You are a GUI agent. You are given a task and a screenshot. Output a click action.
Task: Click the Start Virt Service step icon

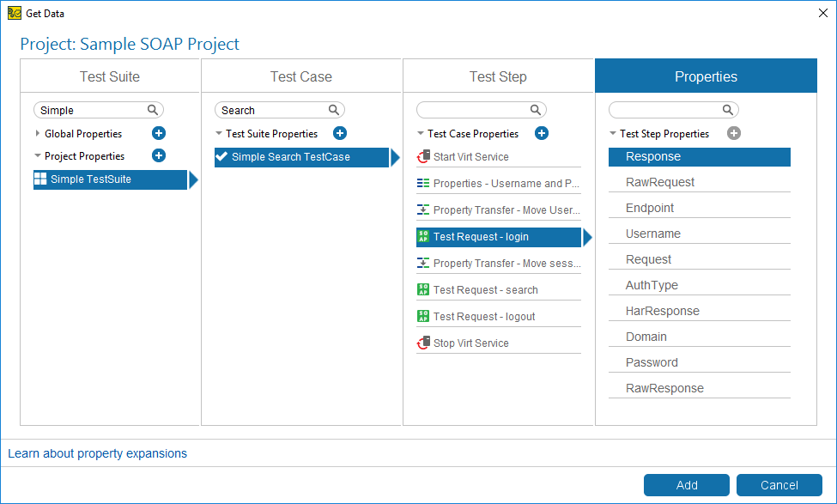pos(423,156)
